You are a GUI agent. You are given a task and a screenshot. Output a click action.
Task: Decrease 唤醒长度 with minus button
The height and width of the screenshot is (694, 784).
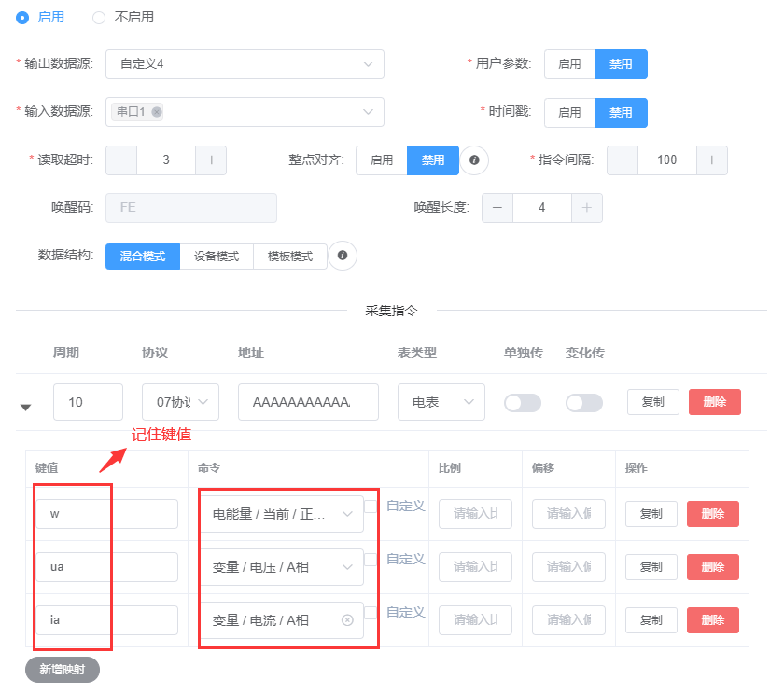(x=497, y=207)
